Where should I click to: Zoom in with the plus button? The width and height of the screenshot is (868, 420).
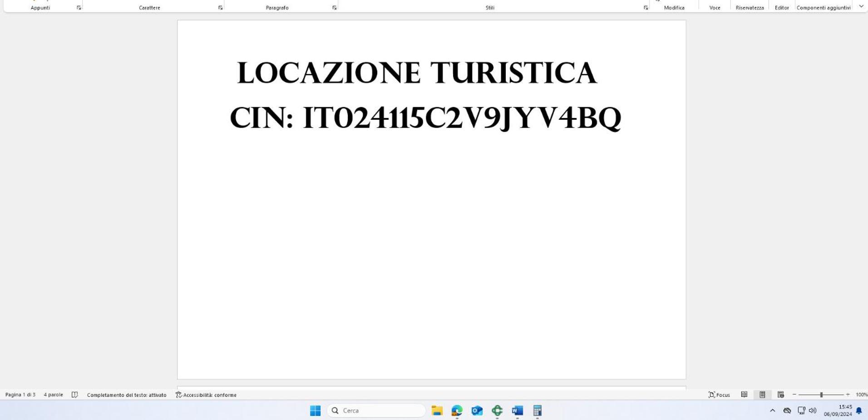click(848, 395)
